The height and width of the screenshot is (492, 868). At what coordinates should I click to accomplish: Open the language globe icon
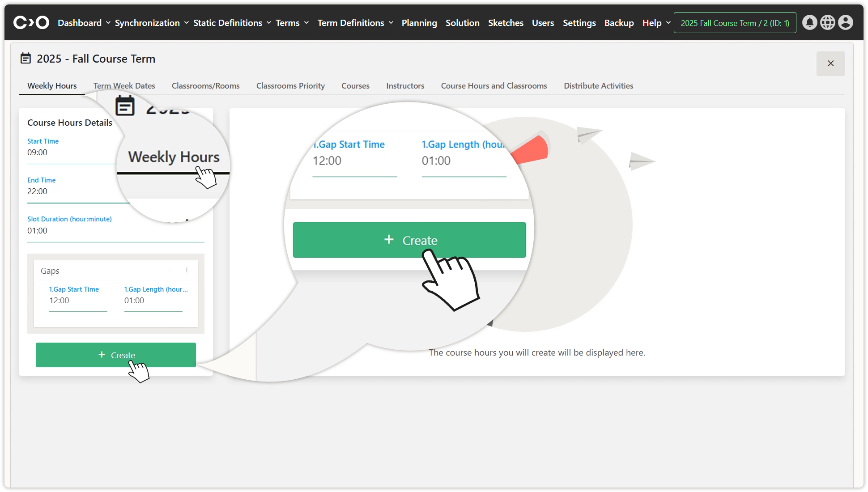[827, 22]
